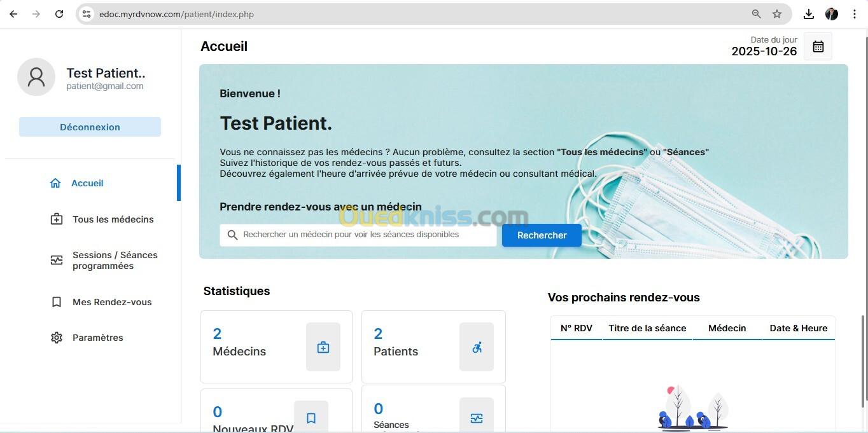Click the patient avatar profile icon
Screen dimensions: 868x433
(36, 77)
